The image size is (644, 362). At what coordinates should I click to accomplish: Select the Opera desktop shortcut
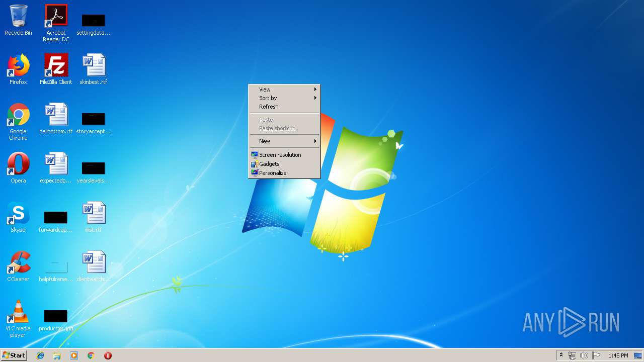(x=18, y=168)
